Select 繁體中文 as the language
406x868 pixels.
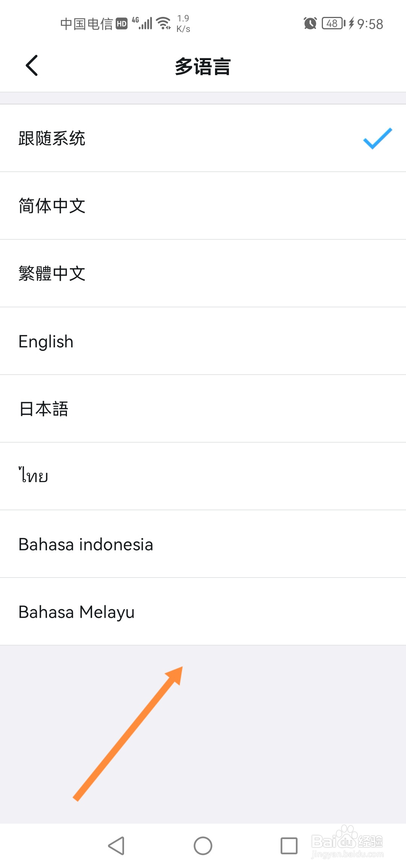(x=52, y=274)
